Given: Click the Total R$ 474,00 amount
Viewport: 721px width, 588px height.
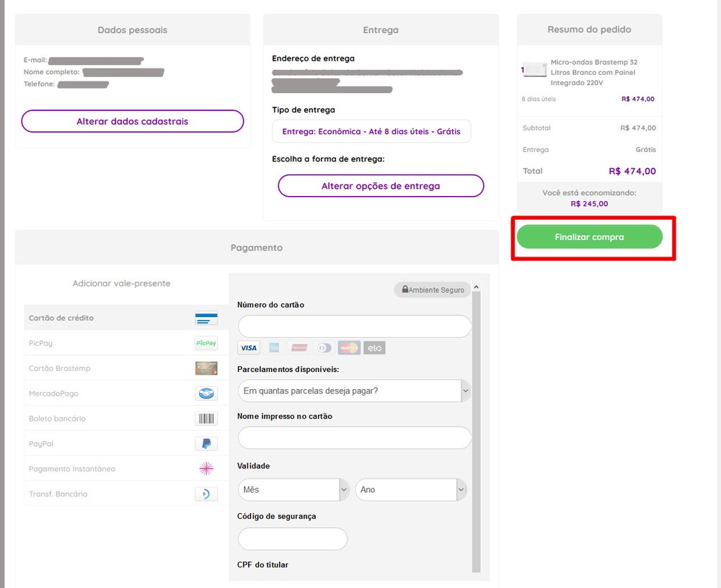Looking at the screenshot, I should pyautogui.click(x=632, y=171).
